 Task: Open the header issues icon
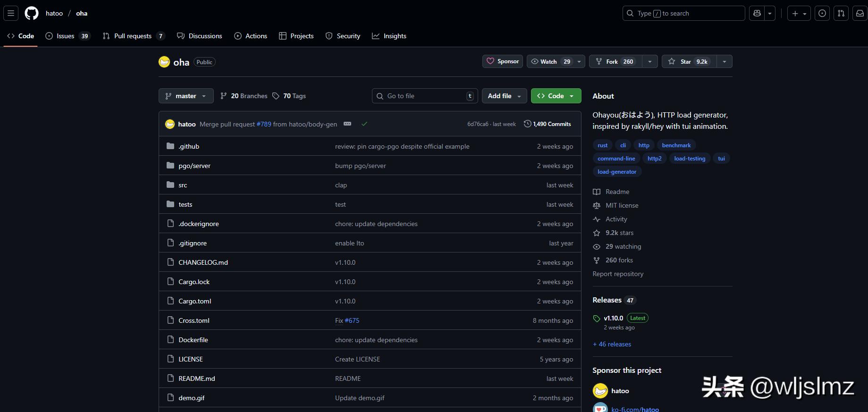822,13
